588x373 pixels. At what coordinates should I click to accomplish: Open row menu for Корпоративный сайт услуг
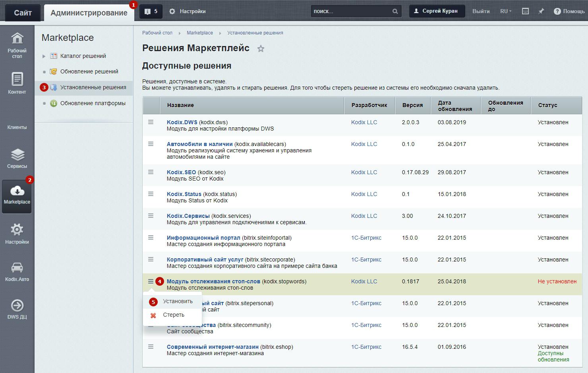pos(151,260)
